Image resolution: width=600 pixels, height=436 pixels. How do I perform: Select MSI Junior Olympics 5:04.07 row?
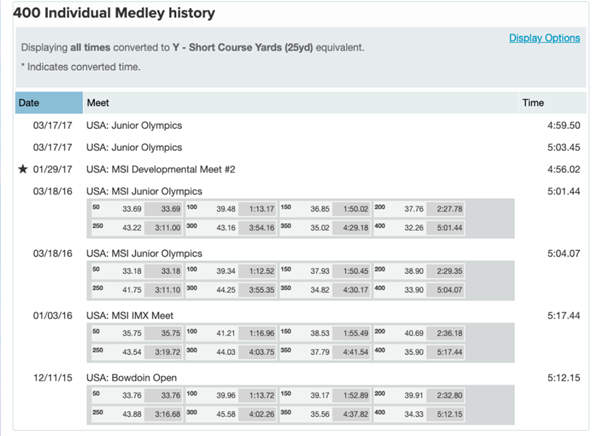[301, 253]
